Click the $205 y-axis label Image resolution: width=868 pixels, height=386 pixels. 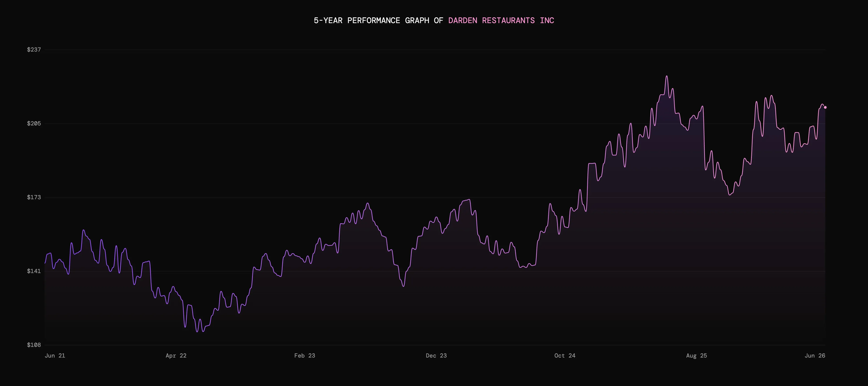pyautogui.click(x=34, y=123)
